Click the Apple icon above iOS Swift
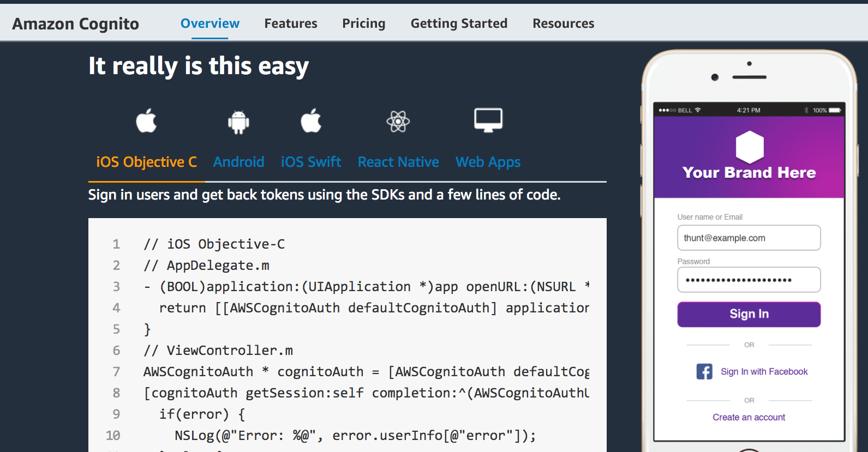 (x=311, y=120)
